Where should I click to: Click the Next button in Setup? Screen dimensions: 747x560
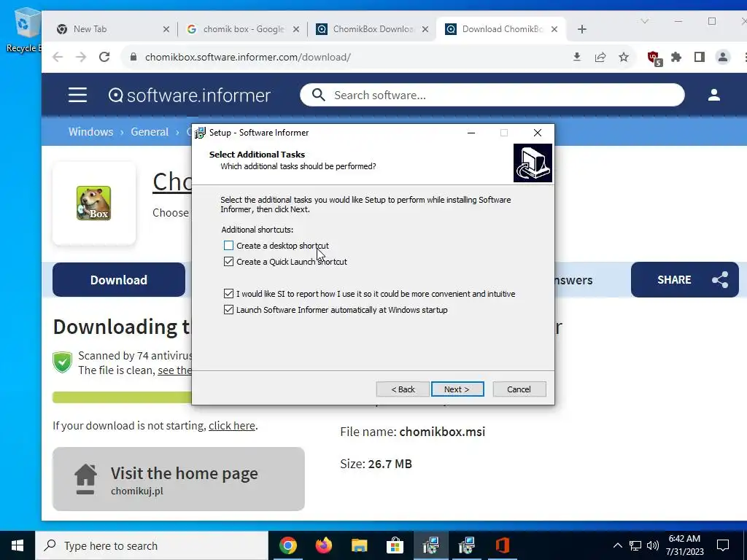pos(457,389)
